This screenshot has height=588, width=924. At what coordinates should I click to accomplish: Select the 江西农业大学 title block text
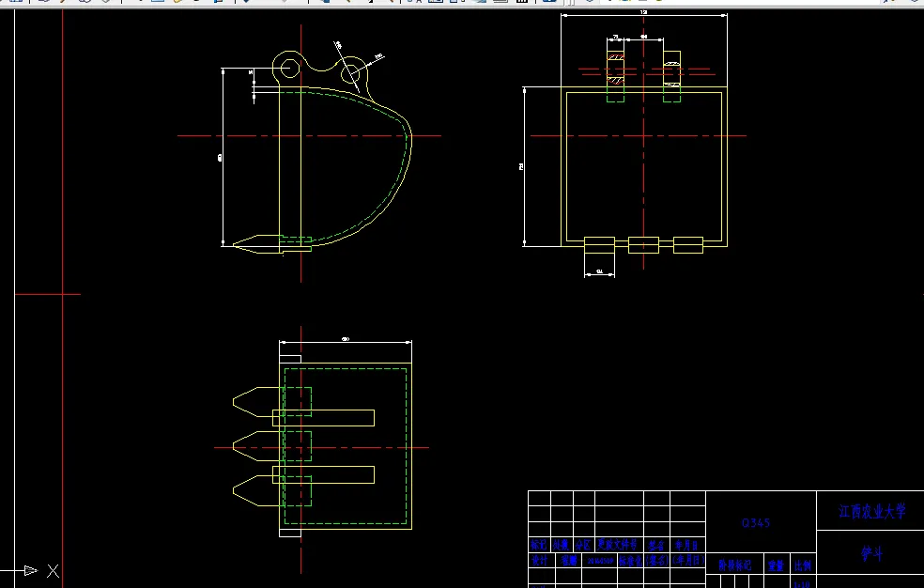[871, 511]
